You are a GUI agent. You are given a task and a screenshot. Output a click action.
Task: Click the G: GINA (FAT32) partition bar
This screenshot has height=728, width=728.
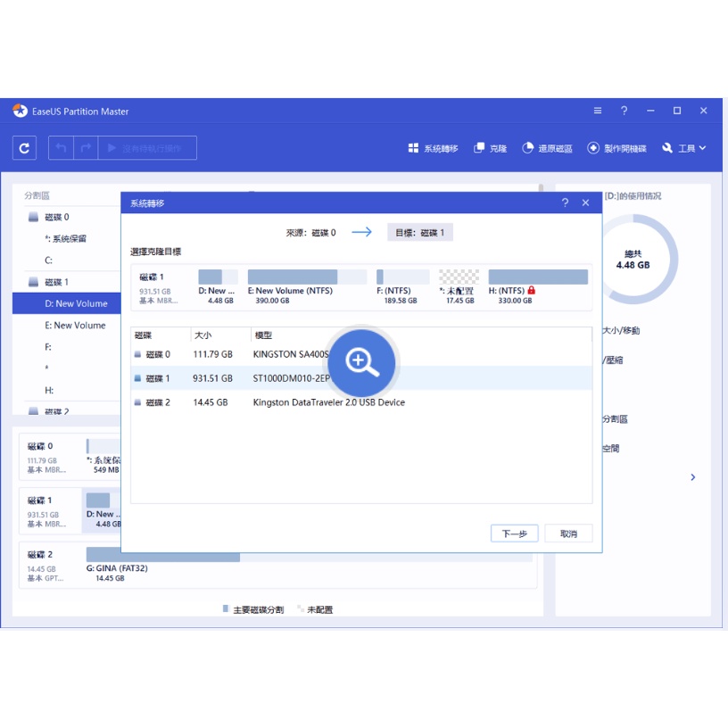163,557
